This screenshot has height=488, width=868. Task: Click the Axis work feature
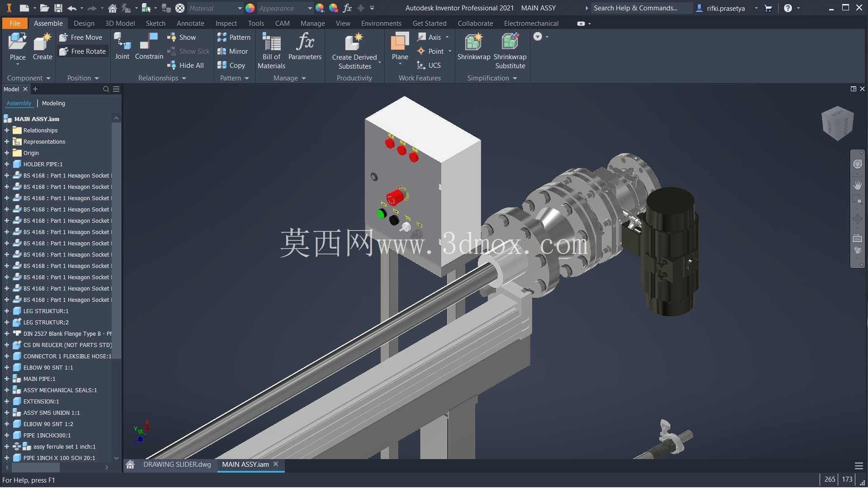tap(429, 38)
